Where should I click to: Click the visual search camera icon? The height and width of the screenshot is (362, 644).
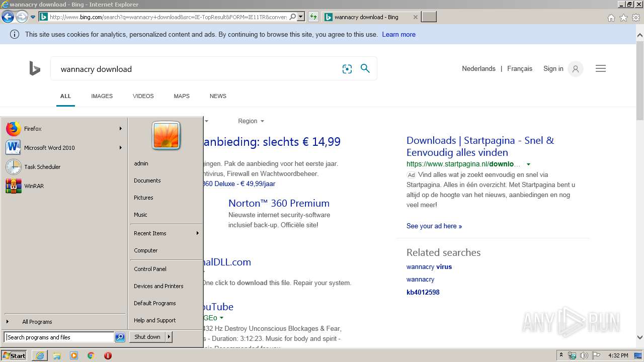(347, 69)
